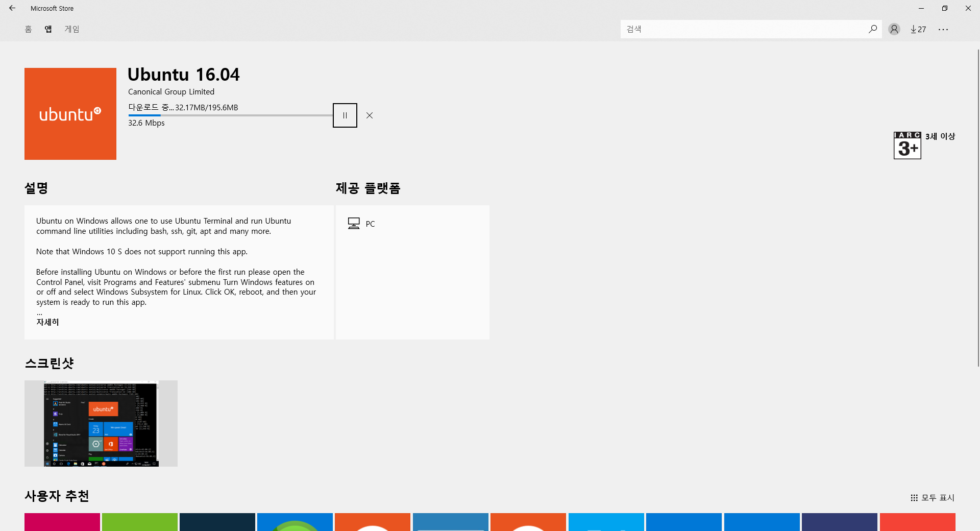
Task: Click the IARC 3+ rating badge
Action: 908,146
